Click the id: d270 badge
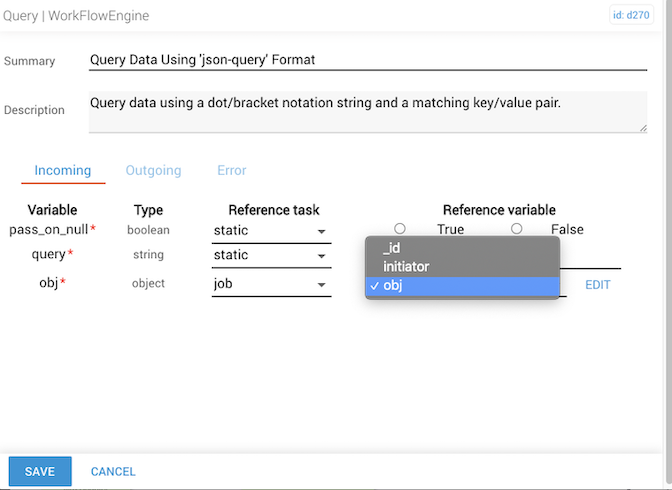The width and height of the screenshot is (672, 490). 631,15
